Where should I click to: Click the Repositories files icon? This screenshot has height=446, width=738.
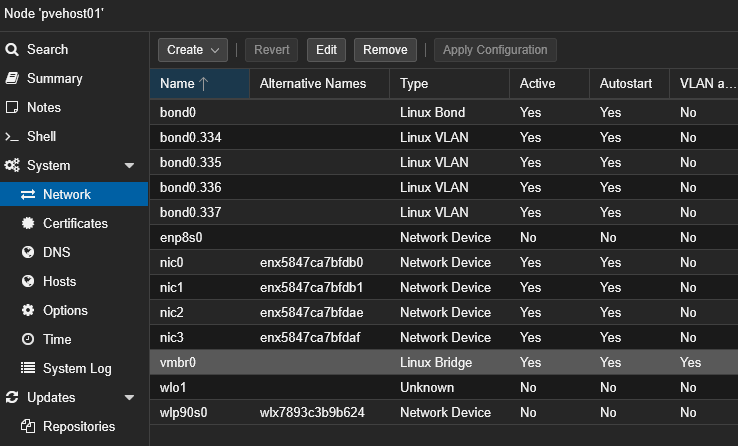[28, 426]
